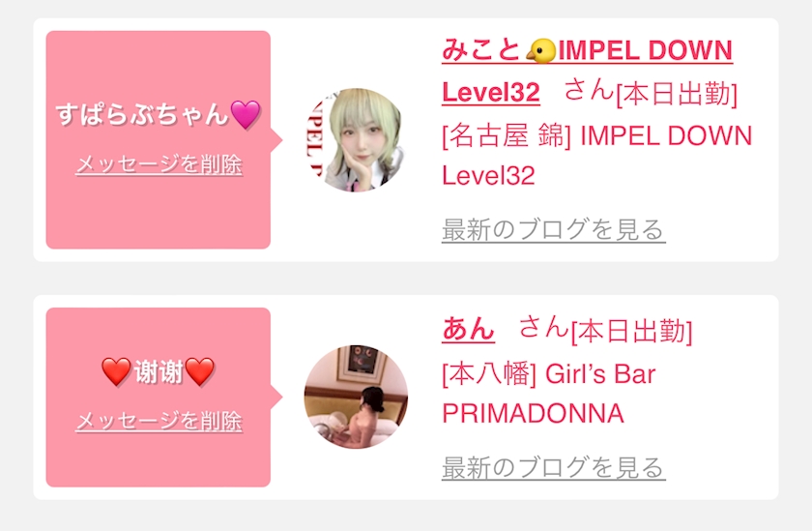Viewport: 812px width, 531px height.
Task: Click the underlined Level32 name link
Action: click(x=491, y=93)
